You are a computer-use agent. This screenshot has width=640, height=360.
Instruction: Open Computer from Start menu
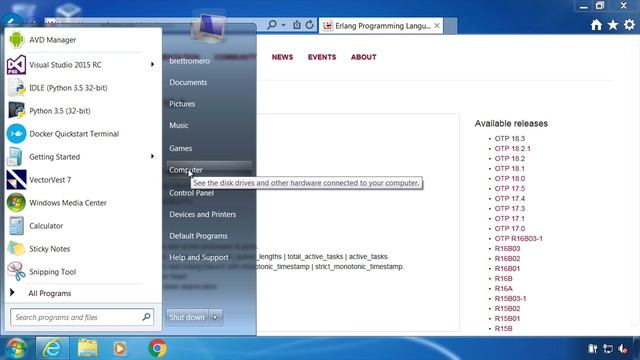(x=209, y=170)
